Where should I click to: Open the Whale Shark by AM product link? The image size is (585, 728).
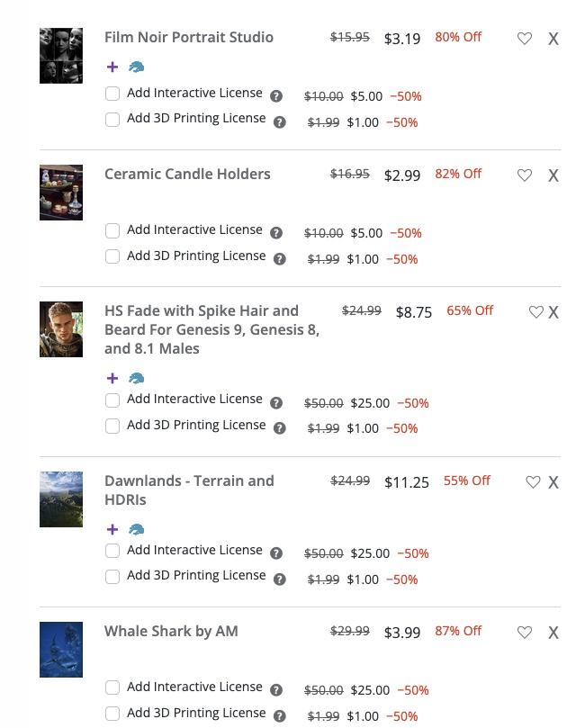[x=171, y=631]
